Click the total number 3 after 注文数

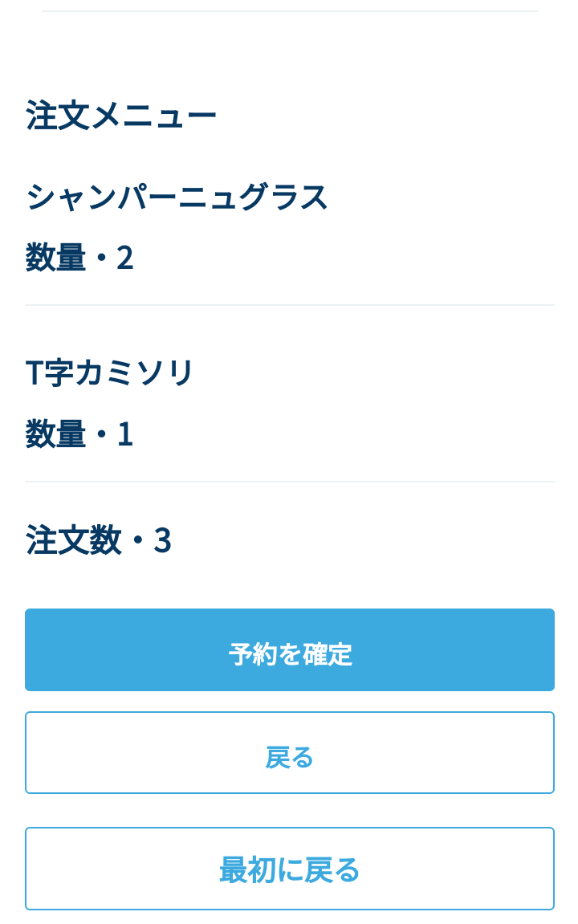tap(163, 541)
